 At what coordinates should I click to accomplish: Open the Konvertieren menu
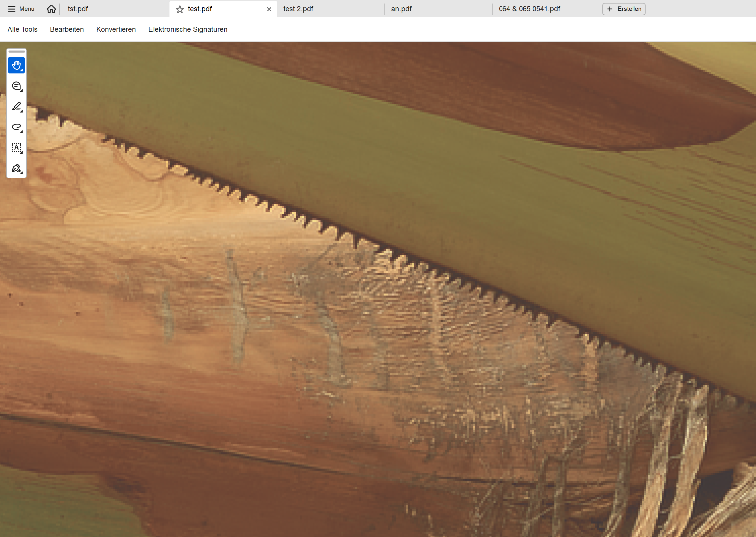116,29
